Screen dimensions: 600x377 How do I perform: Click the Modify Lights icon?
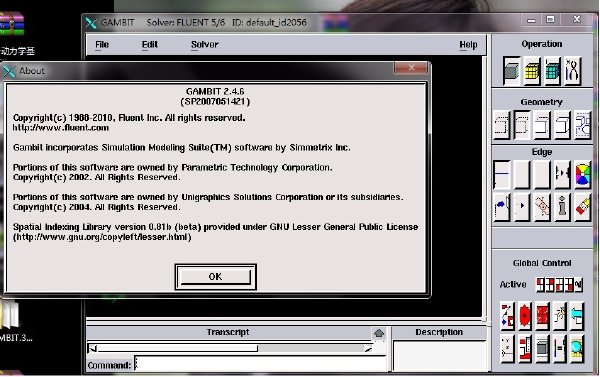pos(560,316)
